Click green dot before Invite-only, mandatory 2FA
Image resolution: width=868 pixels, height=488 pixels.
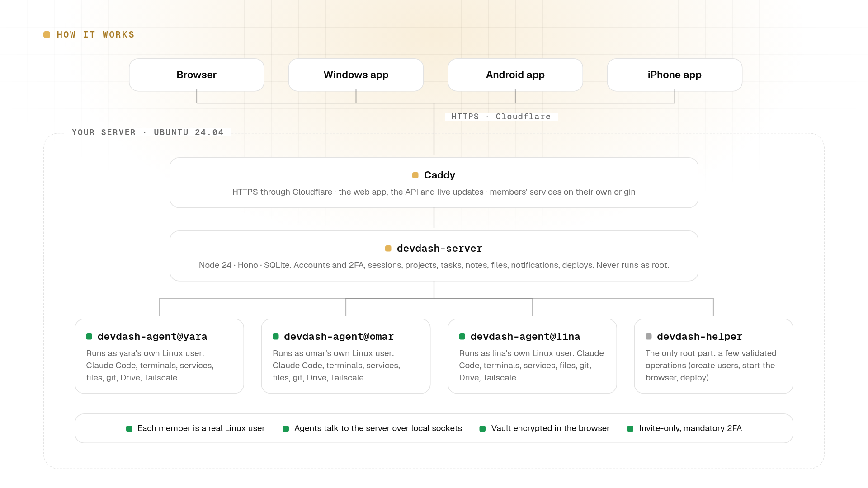point(630,429)
